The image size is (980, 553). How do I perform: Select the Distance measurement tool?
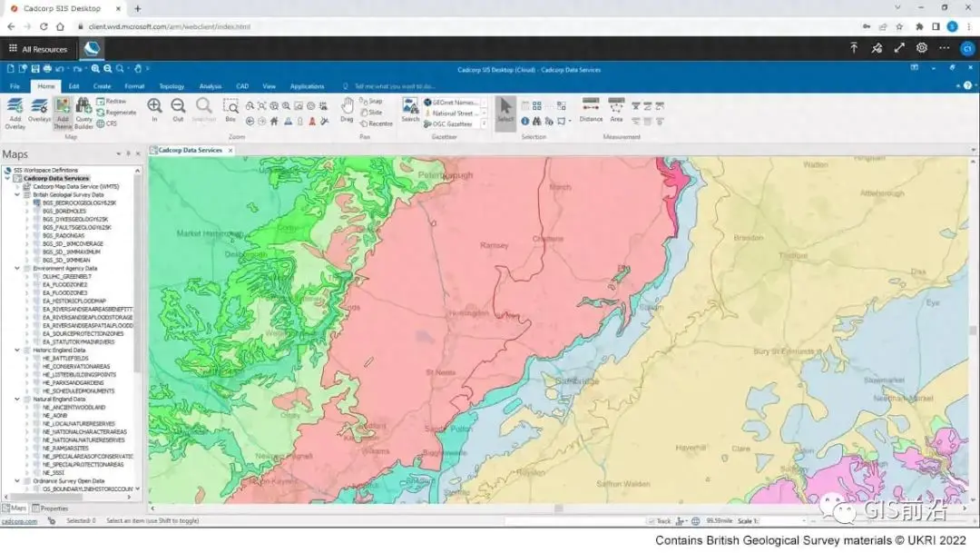pos(591,107)
